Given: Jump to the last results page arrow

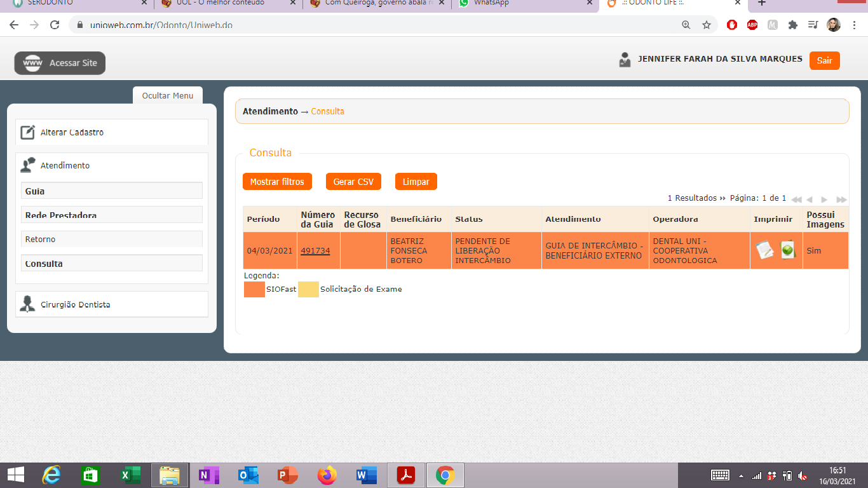Looking at the screenshot, I should 841,200.
